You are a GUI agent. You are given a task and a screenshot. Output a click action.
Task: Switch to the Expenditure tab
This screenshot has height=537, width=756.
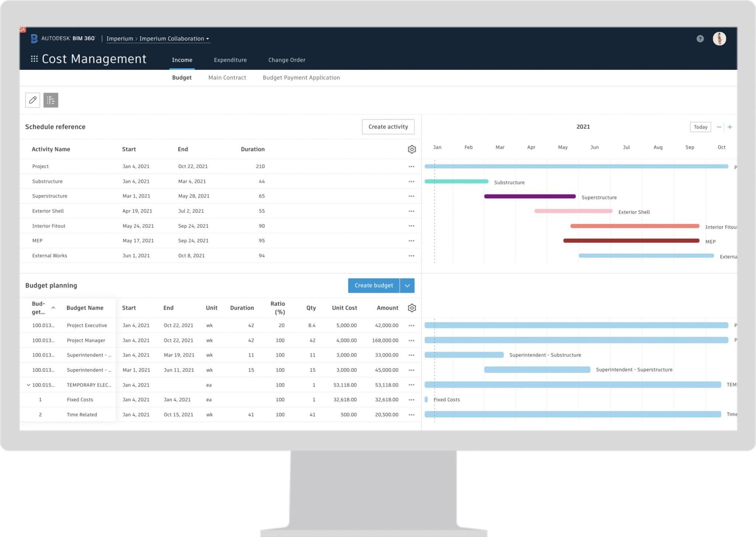[x=230, y=60]
